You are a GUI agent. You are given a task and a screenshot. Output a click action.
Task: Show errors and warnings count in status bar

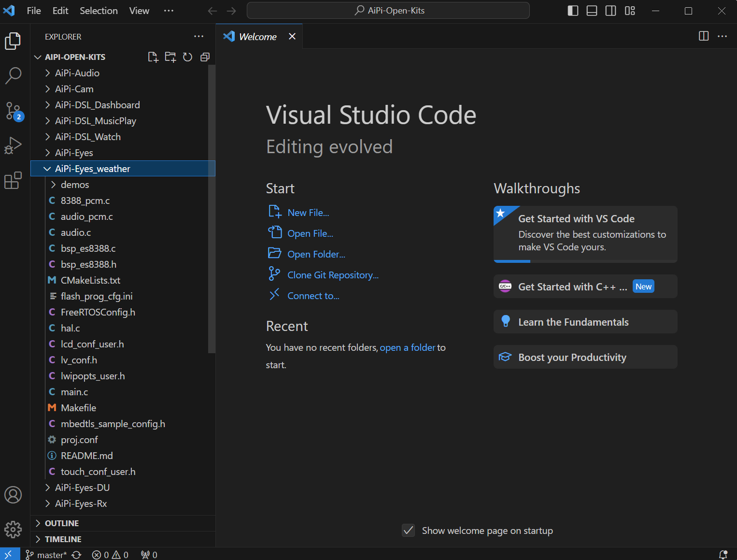(x=110, y=555)
